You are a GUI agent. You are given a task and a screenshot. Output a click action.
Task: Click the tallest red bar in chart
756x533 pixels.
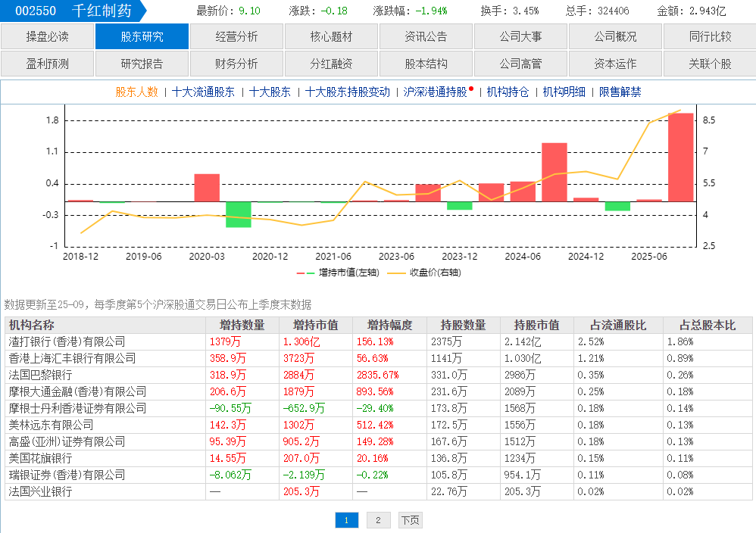(x=680, y=157)
